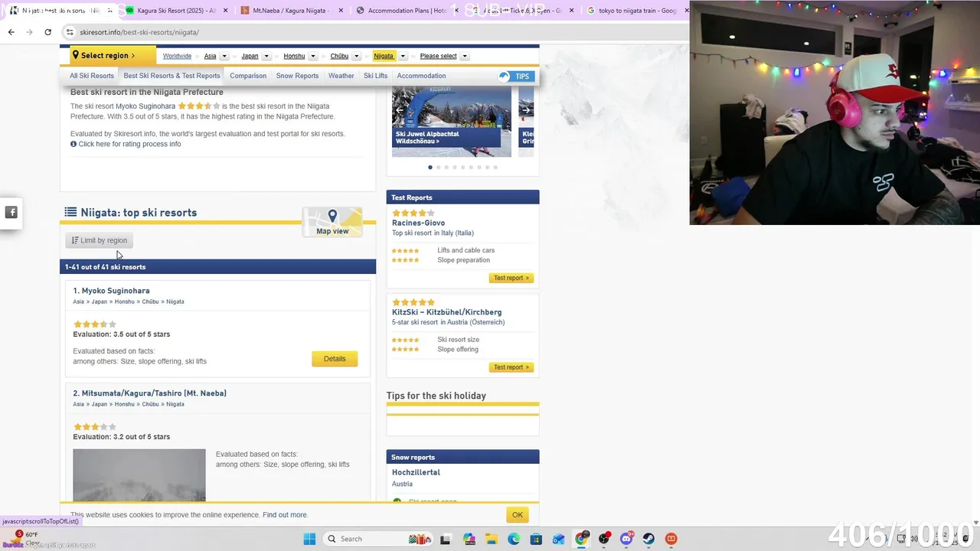Open Steam from the taskbar
Screen dimensions: 980x551
pyautogui.click(x=648, y=539)
